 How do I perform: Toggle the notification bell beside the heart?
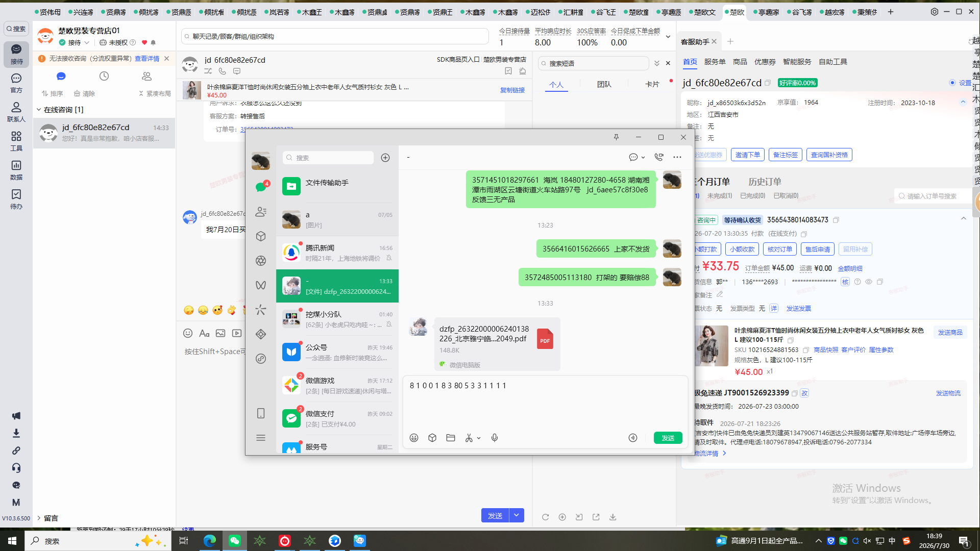pyautogui.click(x=153, y=42)
